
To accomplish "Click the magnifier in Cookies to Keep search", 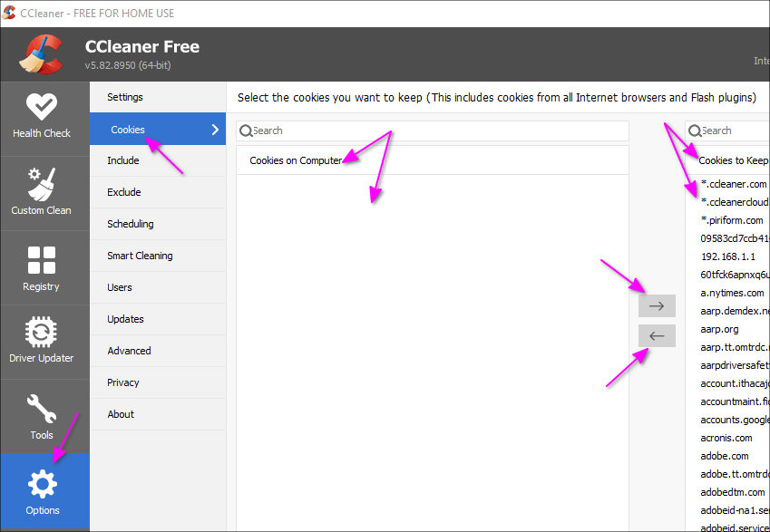I will 695,131.
